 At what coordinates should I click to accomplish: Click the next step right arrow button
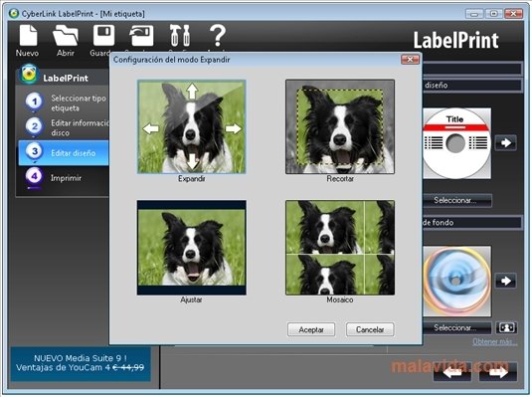[x=498, y=372]
